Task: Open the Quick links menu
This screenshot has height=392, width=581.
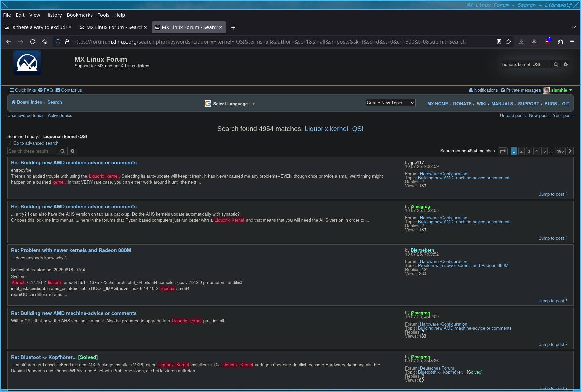Action: coord(23,90)
